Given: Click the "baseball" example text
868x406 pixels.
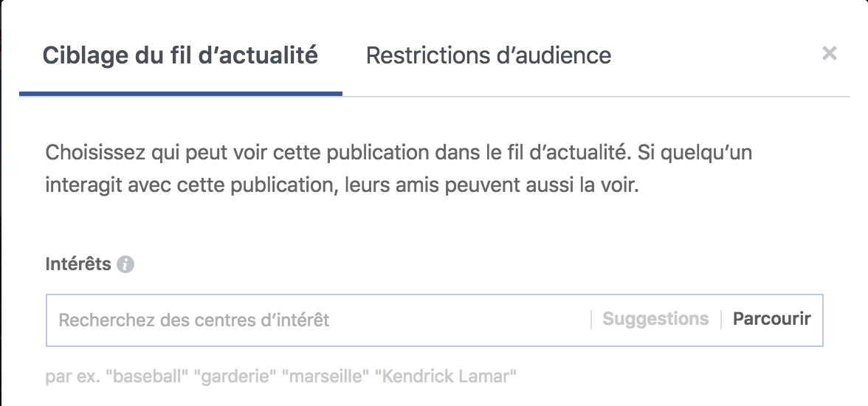Looking at the screenshot, I should coord(147,377).
